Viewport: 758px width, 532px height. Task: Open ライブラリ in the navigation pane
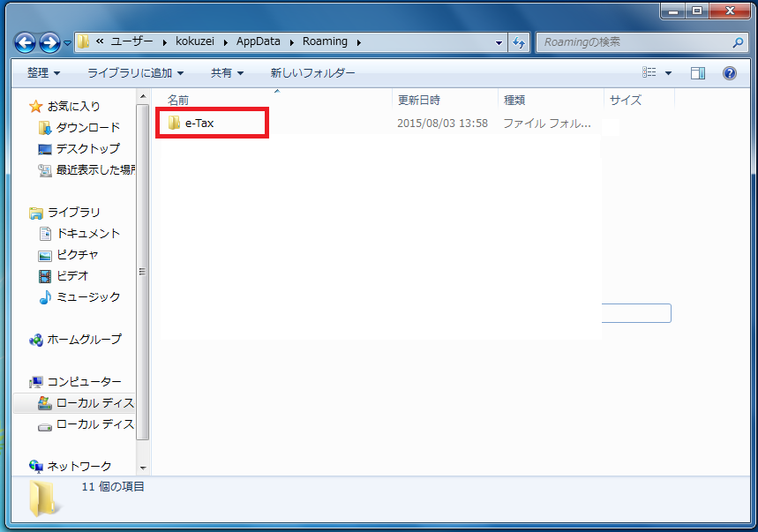click(73, 213)
